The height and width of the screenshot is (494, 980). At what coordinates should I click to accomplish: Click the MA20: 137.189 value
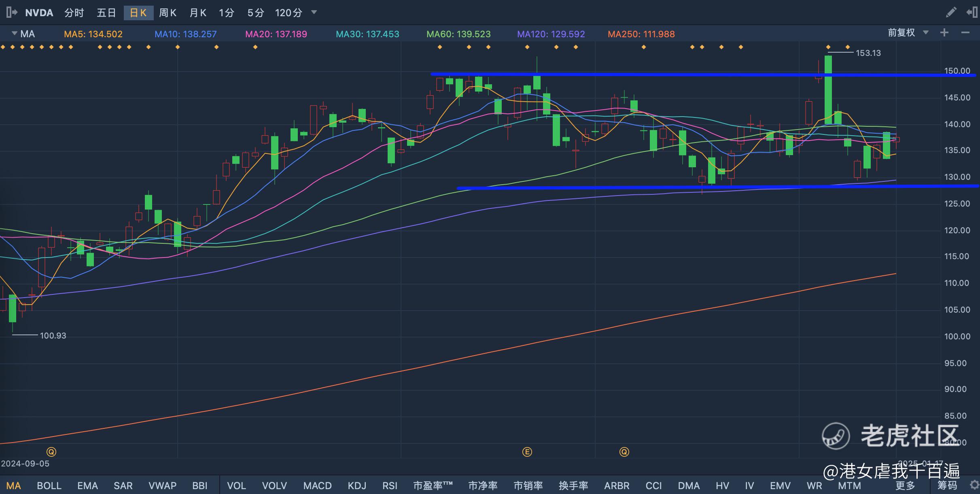tap(276, 34)
